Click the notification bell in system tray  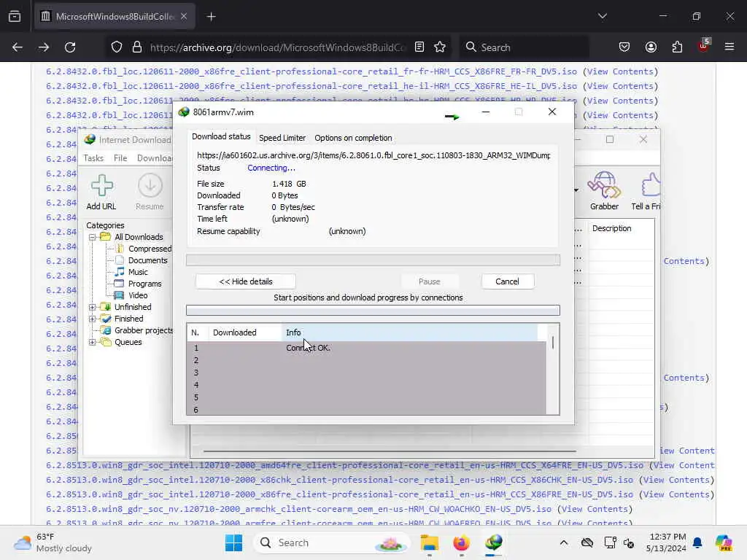[x=697, y=542]
